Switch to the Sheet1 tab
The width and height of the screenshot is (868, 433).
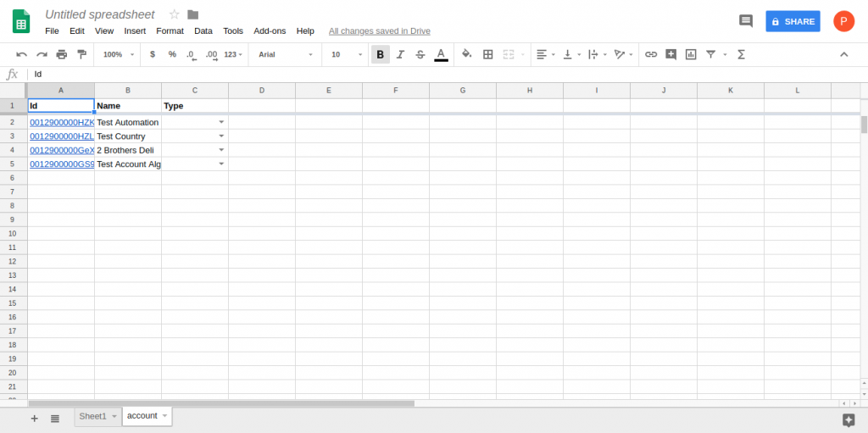(92, 416)
